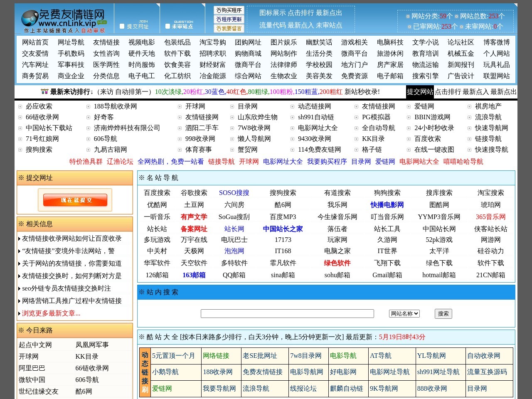The height and width of the screenshot is (399, 532).
Task: Select 博客微博 in navigation menu
Action: pos(497,42)
